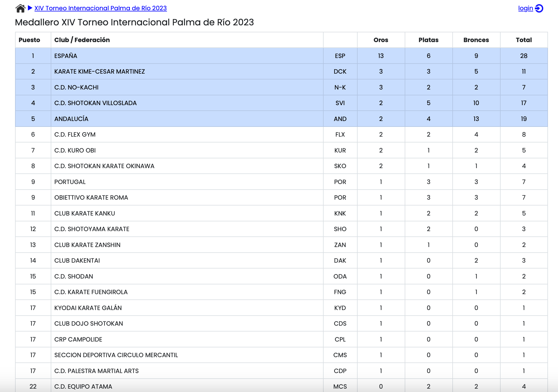Select C.D. SHOTOKAN VILLOSLADA club name
Viewport: 558px width, 392px height.
95,103
